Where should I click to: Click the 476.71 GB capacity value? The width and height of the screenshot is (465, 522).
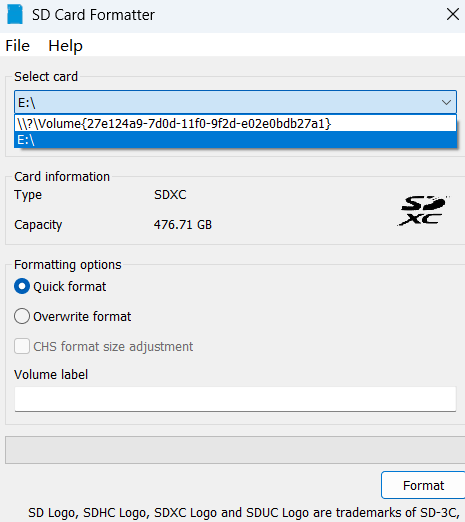183,225
